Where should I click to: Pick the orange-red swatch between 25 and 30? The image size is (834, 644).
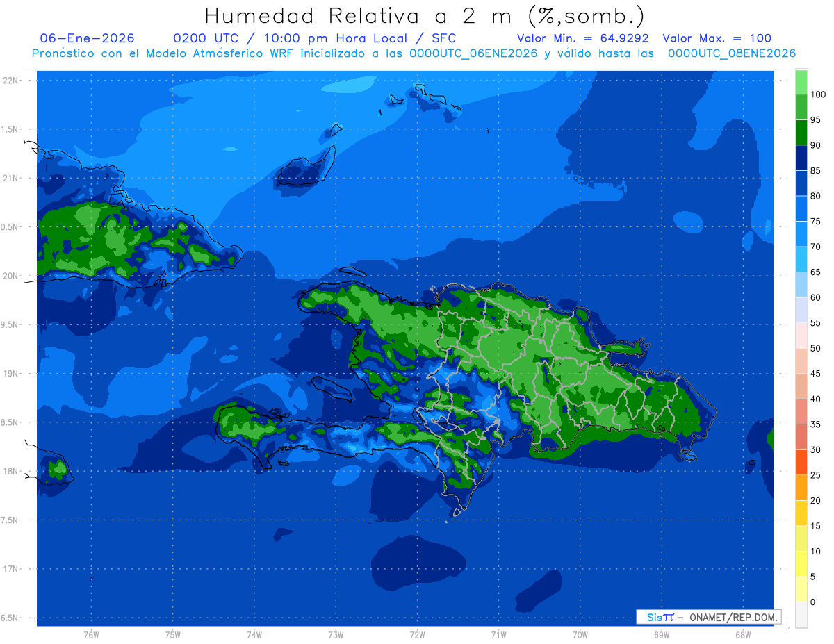(801, 462)
